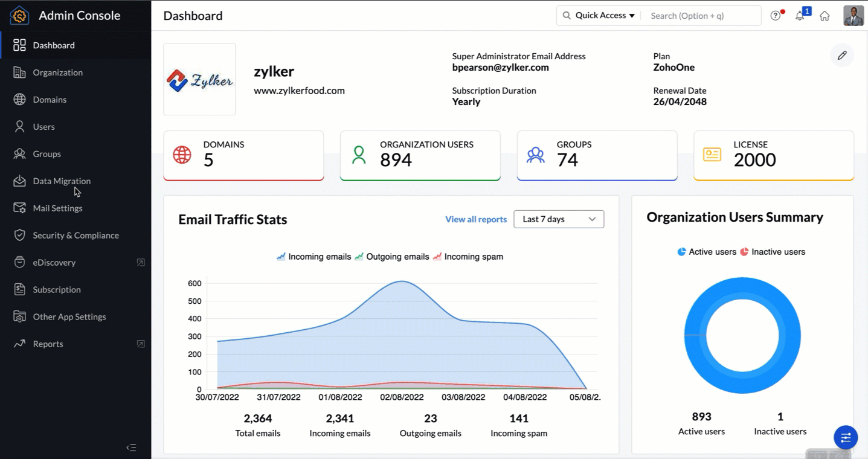Open the Last 7 days dropdown

[x=559, y=219]
